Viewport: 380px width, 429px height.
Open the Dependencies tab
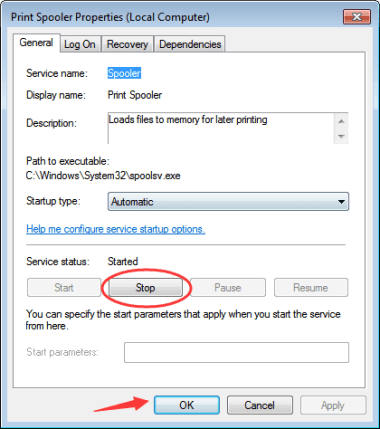tap(190, 44)
